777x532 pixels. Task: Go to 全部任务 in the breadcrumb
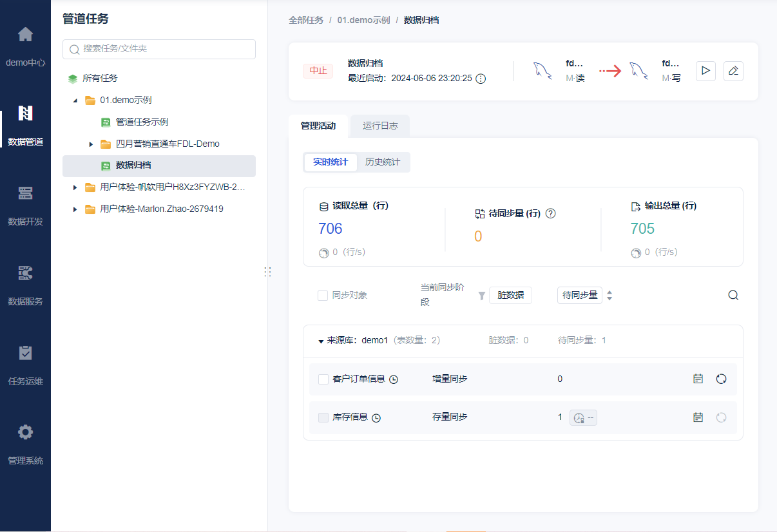[x=306, y=20]
